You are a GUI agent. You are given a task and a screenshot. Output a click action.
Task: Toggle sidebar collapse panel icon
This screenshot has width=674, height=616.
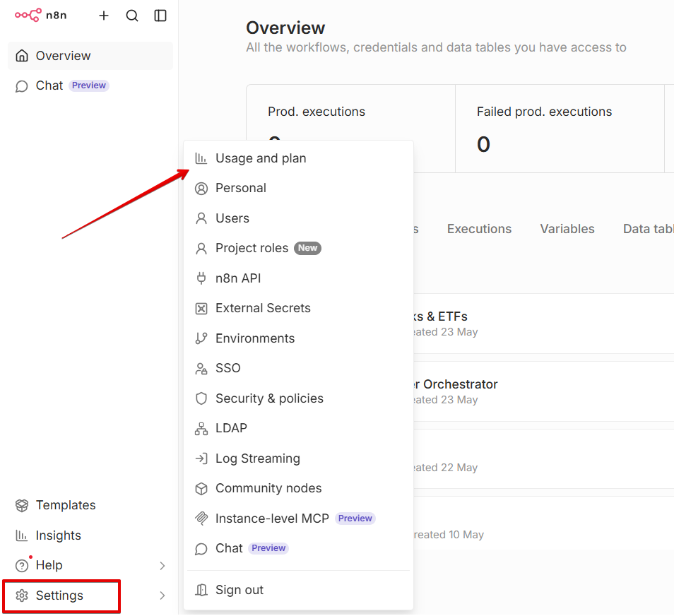(160, 16)
